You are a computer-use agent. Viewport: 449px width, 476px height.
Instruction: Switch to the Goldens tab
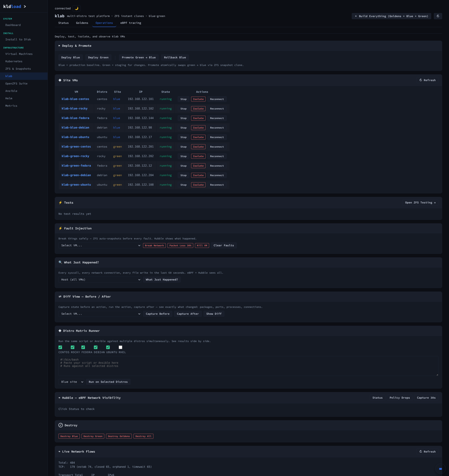point(82,23)
